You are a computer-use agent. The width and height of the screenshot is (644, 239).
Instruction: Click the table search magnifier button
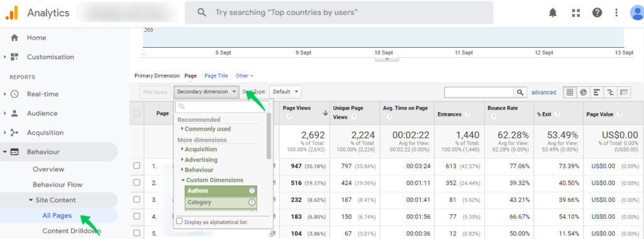tap(520, 92)
